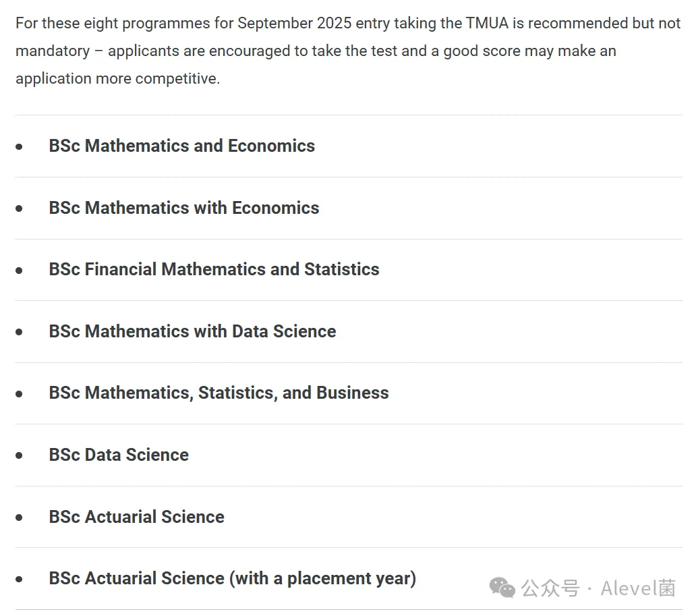
Task: Click the bullet beside Financial Mathematics and Statistics
Action: pos(20,270)
